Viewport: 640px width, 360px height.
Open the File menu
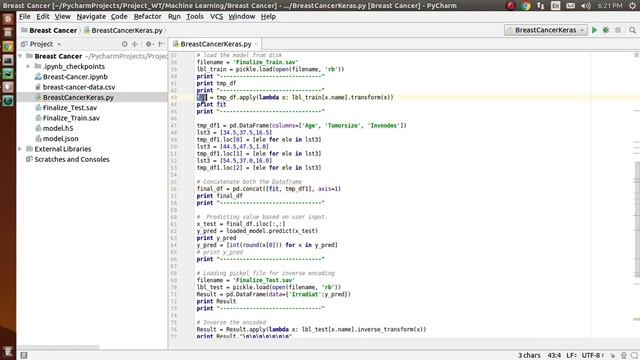[x=24, y=17]
